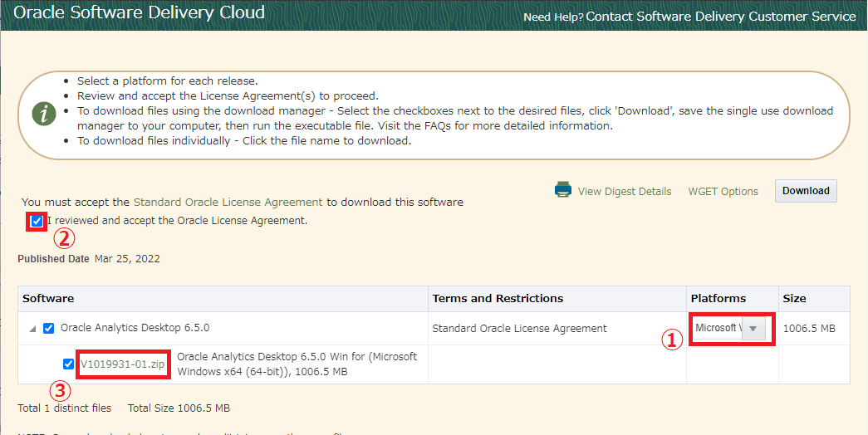The width and height of the screenshot is (868, 435).
Task: Open WGET Options
Action: (x=723, y=191)
